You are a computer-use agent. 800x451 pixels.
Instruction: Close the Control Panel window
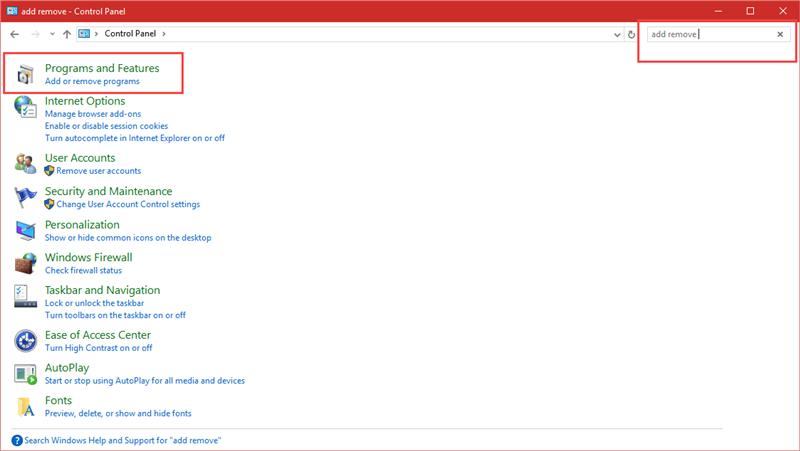(783, 11)
